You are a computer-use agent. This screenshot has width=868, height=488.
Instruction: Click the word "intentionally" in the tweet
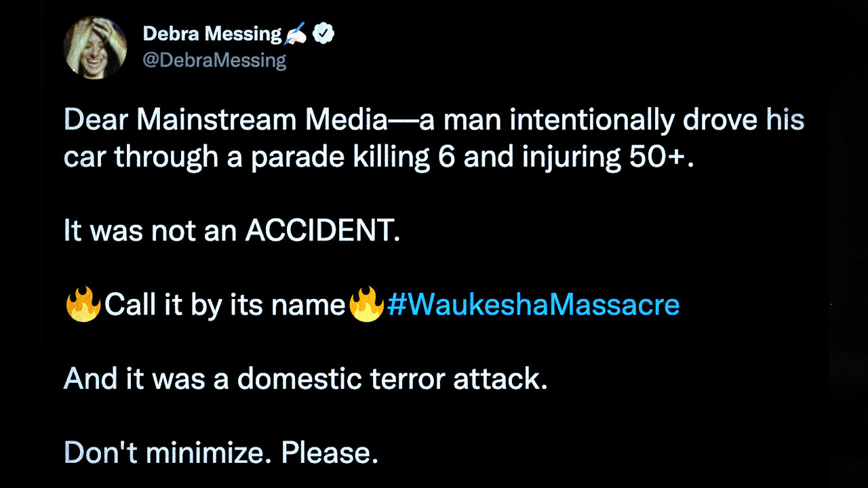[x=593, y=121]
